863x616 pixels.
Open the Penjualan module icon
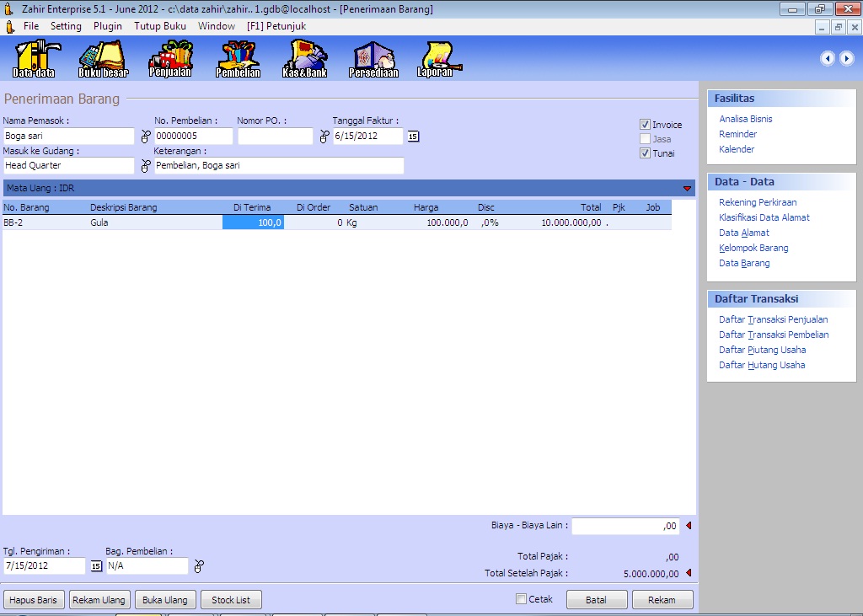pyautogui.click(x=170, y=58)
